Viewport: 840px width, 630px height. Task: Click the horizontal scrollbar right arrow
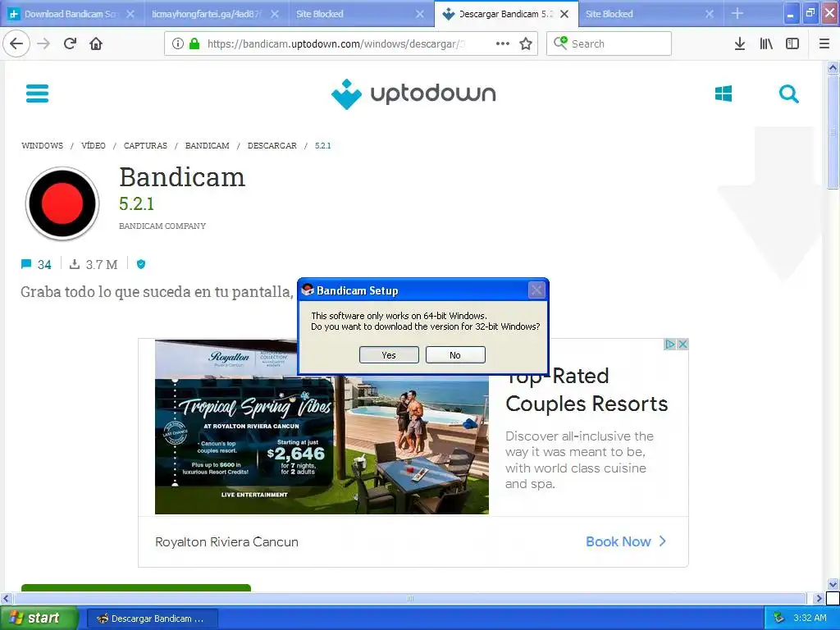(818, 598)
